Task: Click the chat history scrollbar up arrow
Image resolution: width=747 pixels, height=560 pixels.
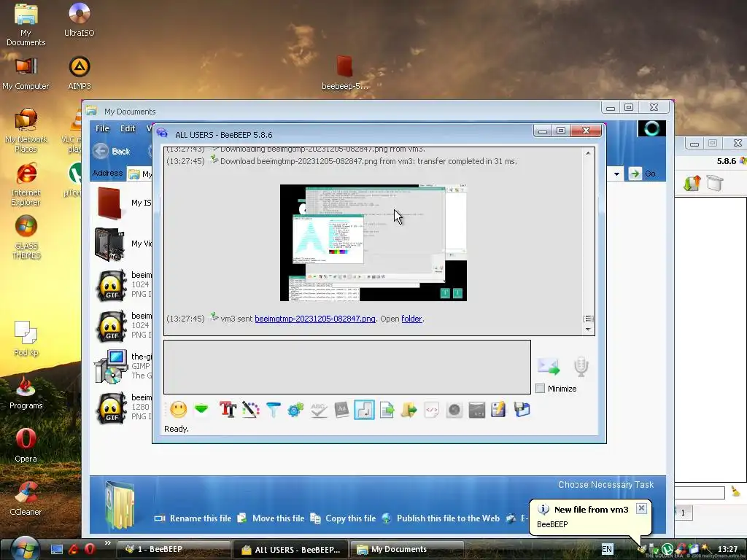Action: pos(589,153)
